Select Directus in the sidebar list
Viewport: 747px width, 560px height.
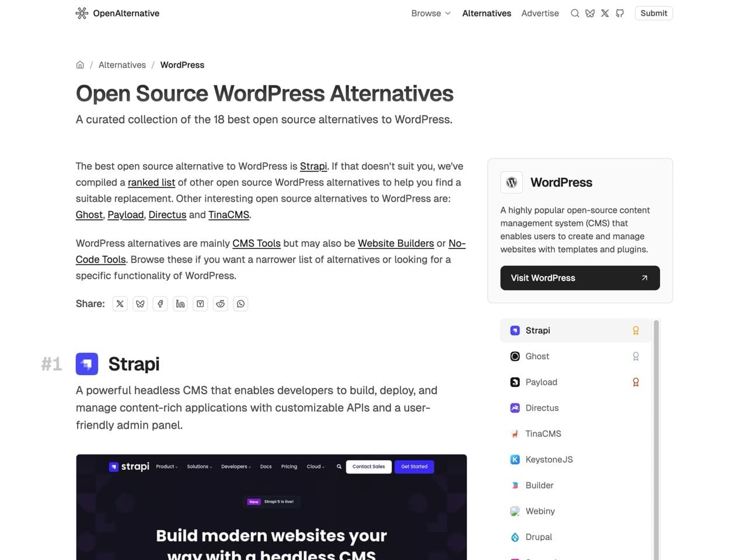pyautogui.click(x=575, y=408)
